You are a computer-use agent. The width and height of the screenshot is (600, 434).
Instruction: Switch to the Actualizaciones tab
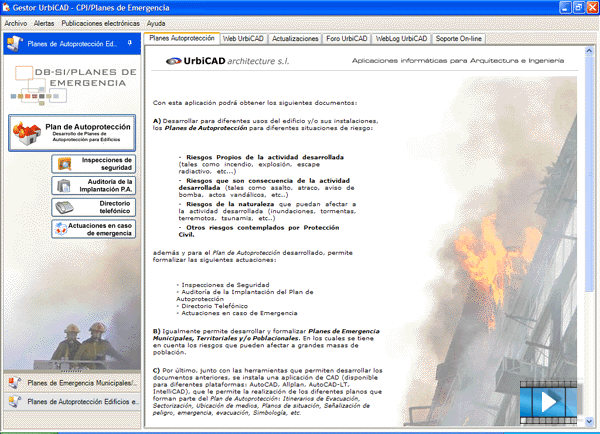tap(295, 39)
